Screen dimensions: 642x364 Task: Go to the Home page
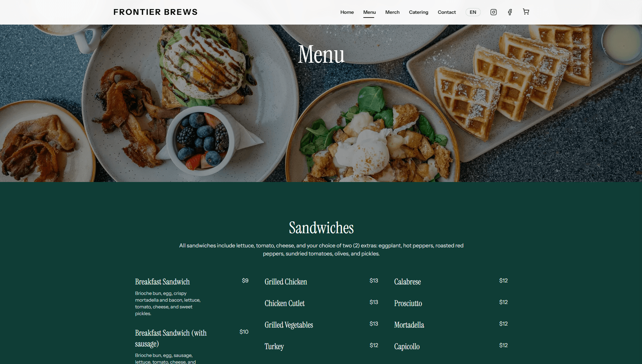click(347, 12)
